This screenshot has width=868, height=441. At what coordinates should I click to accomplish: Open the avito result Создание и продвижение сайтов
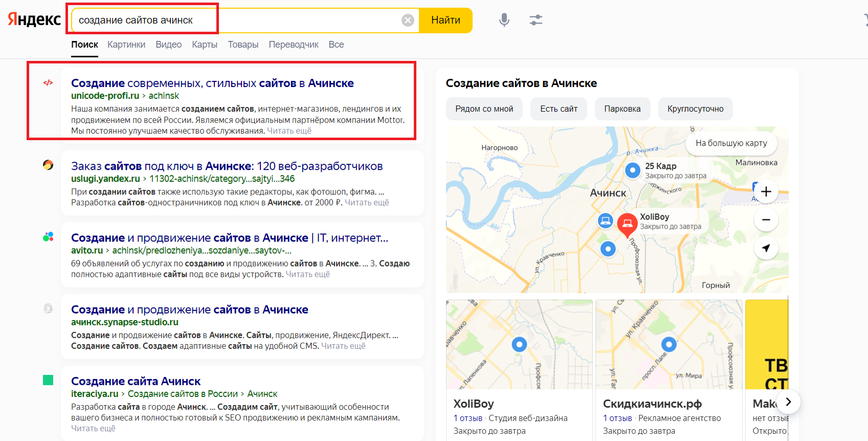[230, 238]
